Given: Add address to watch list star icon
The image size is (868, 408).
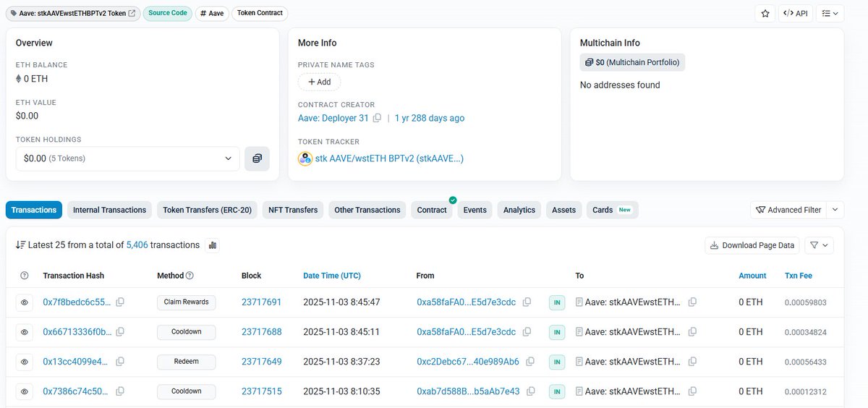Looking at the screenshot, I should [x=765, y=13].
